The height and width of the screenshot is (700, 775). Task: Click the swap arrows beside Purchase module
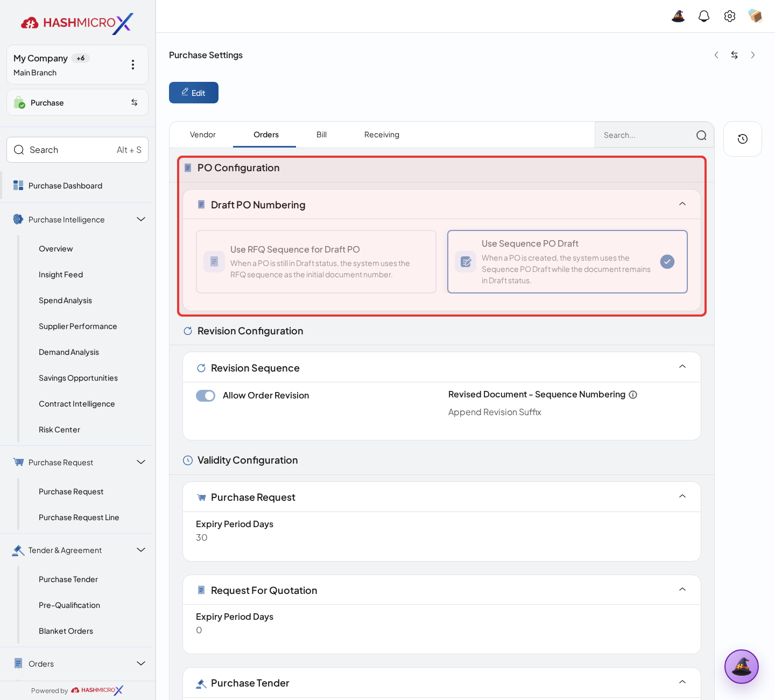pos(135,102)
